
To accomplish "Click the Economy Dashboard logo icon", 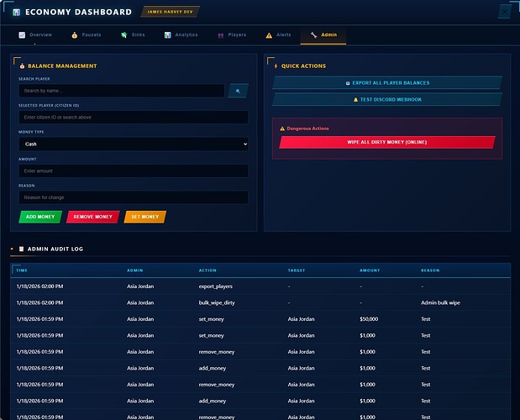I will [17, 12].
